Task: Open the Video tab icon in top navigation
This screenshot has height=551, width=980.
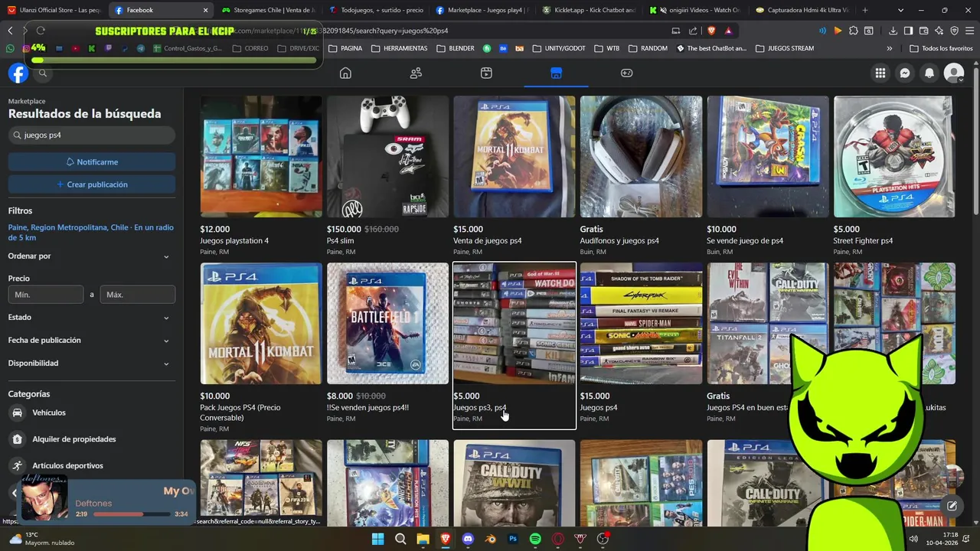Action: tap(486, 73)
